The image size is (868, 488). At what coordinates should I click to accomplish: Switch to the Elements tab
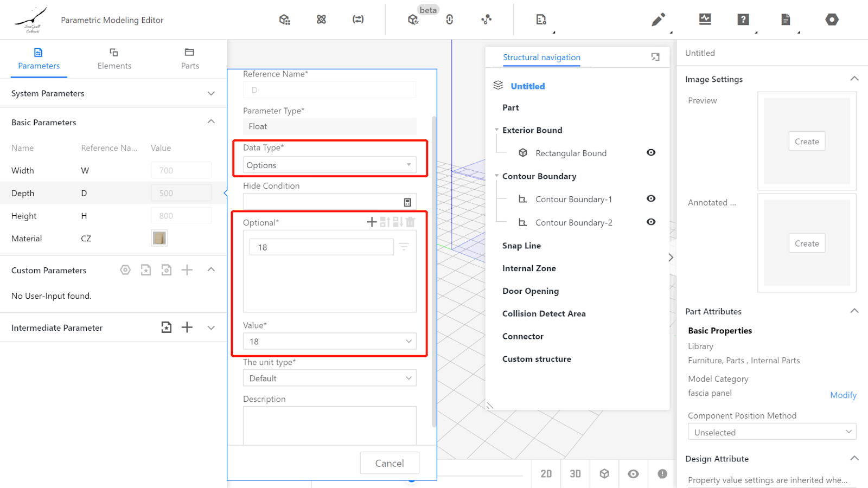pyautogui.click(x=114, y=59)
